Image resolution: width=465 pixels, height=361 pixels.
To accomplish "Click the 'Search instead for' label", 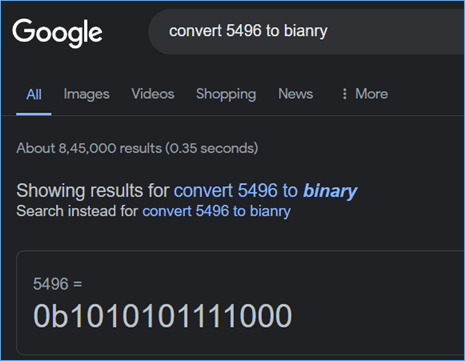I will tap(77, 211).
